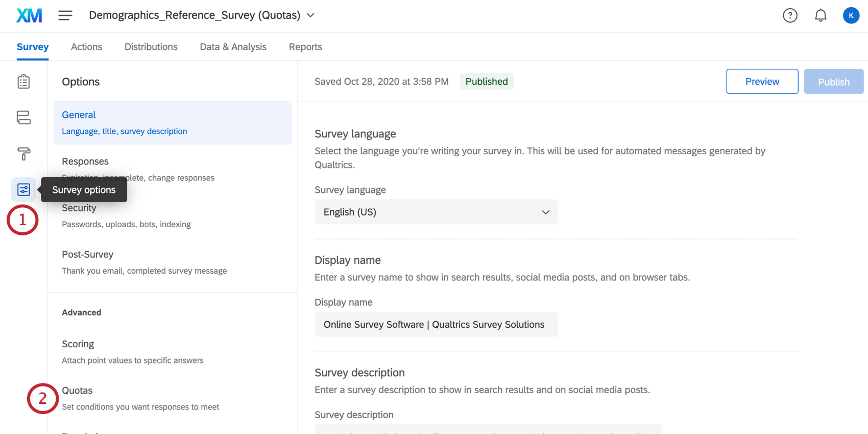The height and width of the screenshot is (434, 868).
Task: Select the General options section
Action: [x=173, y=123]
